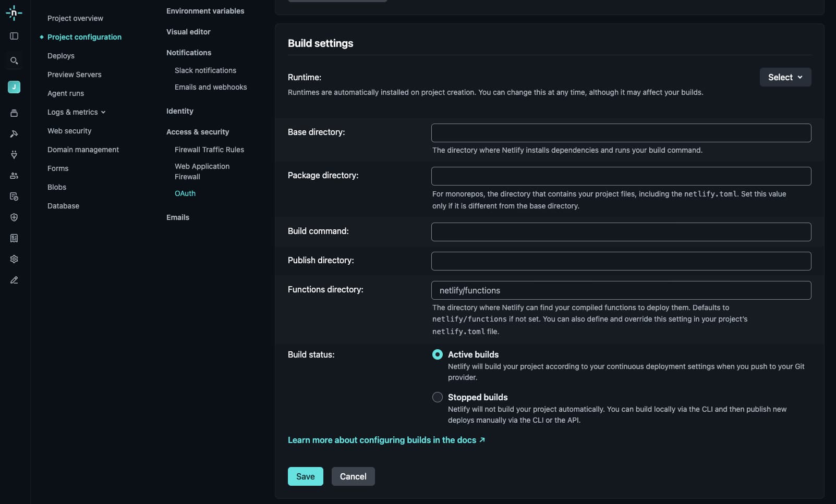This screenshot has width=836, height=504.
Task: Go to Identity settings
Action: point(180,111)
